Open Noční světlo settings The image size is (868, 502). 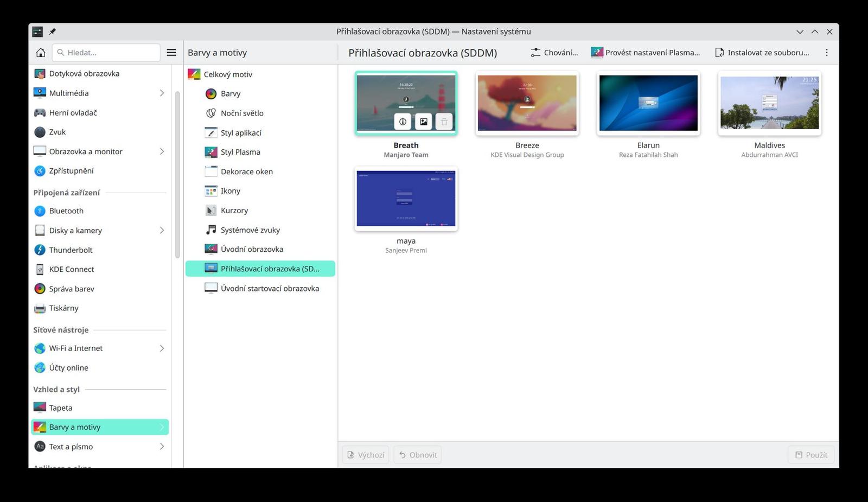pos(242,113)
